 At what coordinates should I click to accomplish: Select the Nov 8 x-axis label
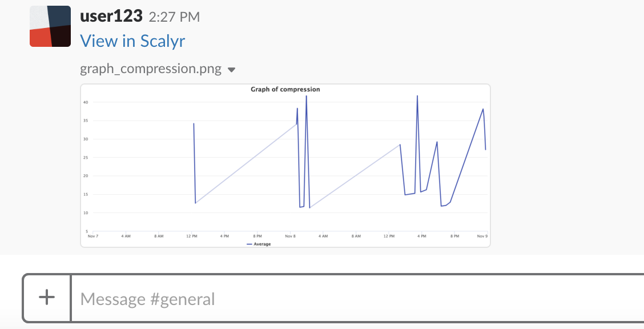(x=290, y=235)
